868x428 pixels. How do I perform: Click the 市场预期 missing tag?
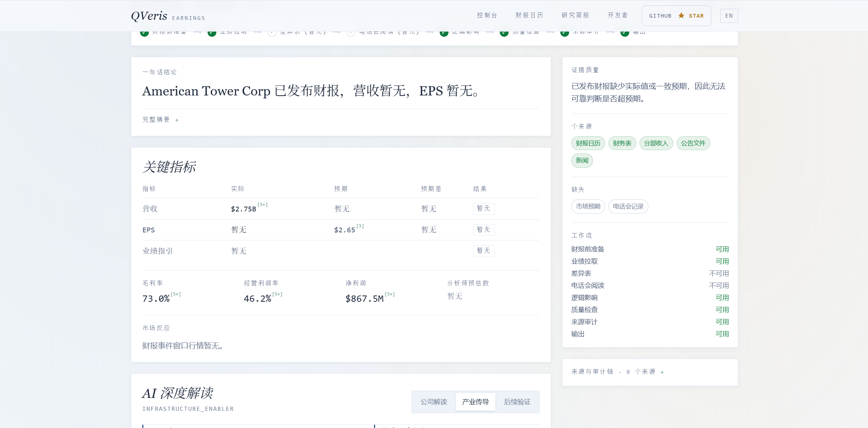coord(588,206)
